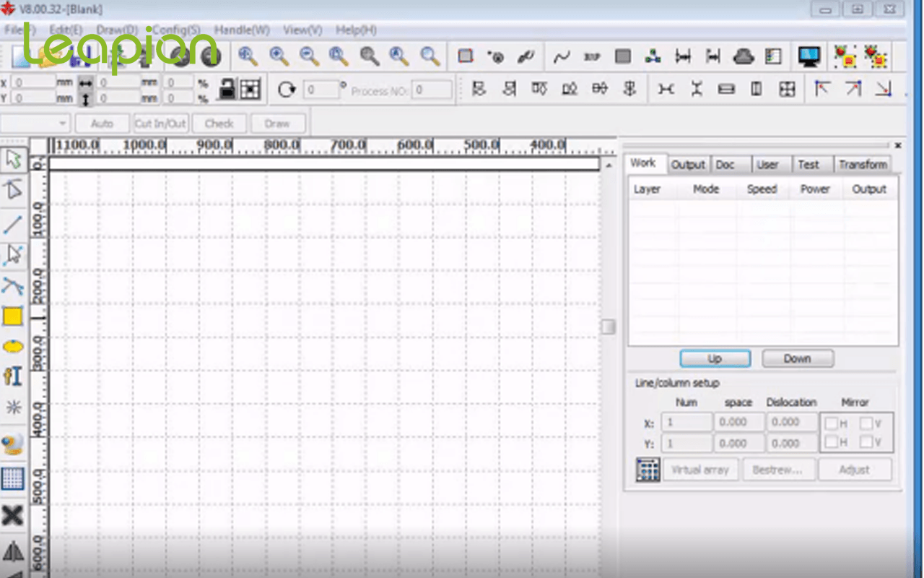Select the yellow ellipse tool
Screen dimensions: 924x578
(13, 347)
